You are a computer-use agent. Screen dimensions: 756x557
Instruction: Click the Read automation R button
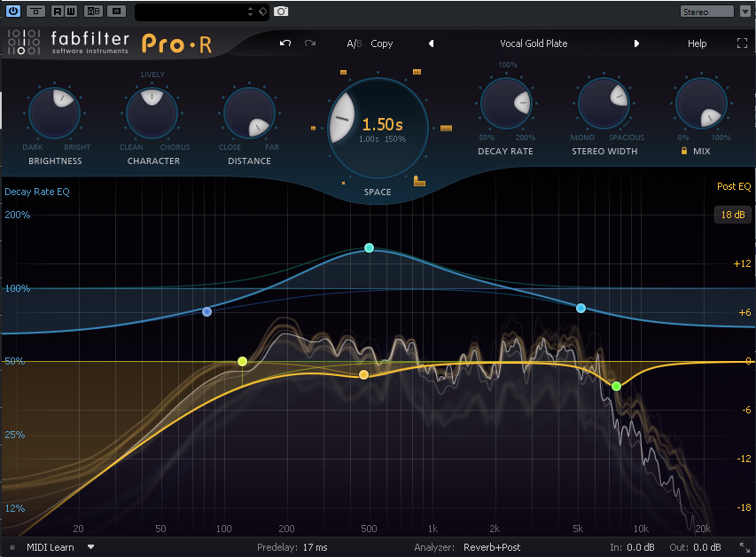[58, 12]
